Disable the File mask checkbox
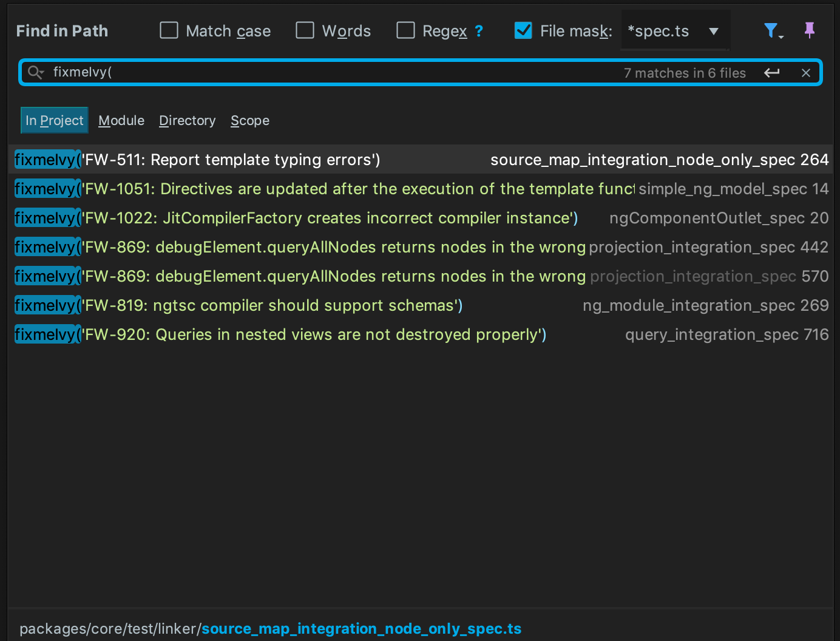840x641 pixels. point(523,30)
